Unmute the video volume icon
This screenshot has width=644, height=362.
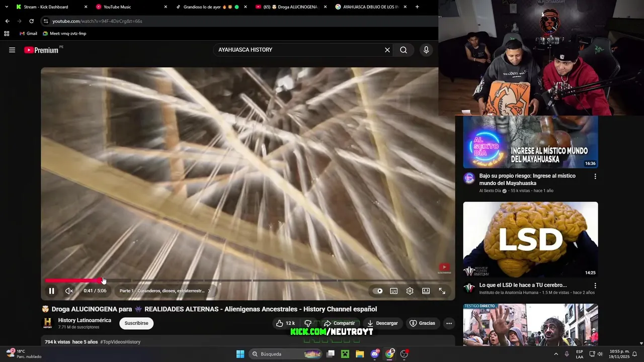(x=69, y=291)
